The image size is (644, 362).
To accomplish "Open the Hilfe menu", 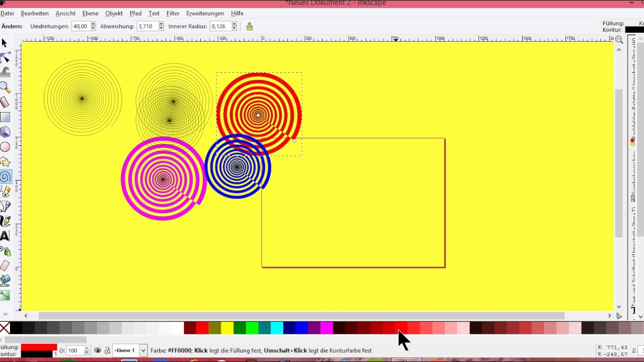I will [237, 14].
